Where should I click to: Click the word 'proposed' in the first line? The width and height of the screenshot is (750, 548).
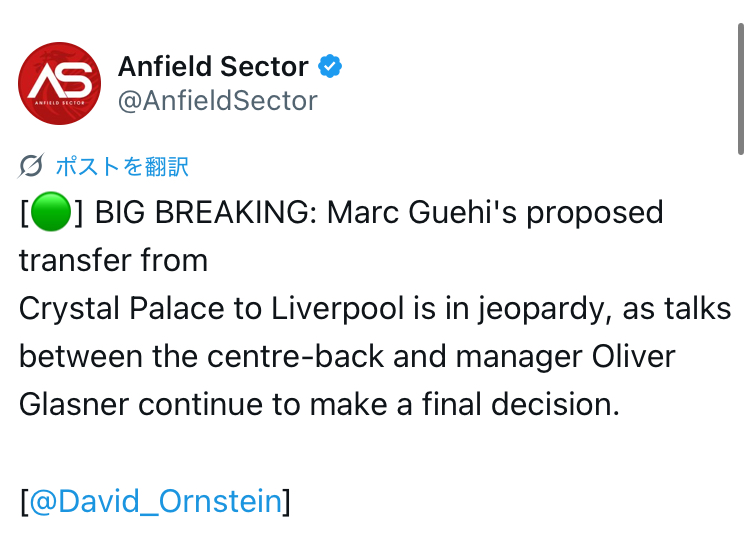click(595, 212)
